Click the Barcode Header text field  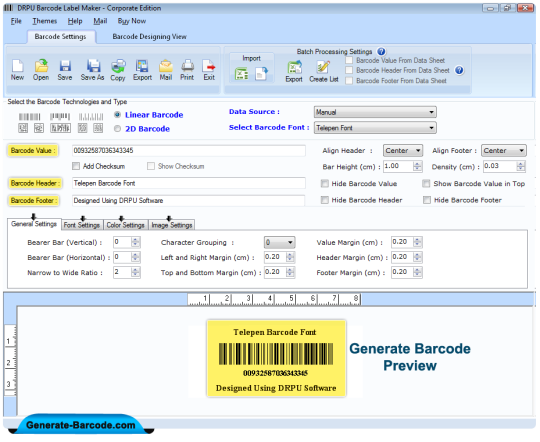[x=188, y=183]
